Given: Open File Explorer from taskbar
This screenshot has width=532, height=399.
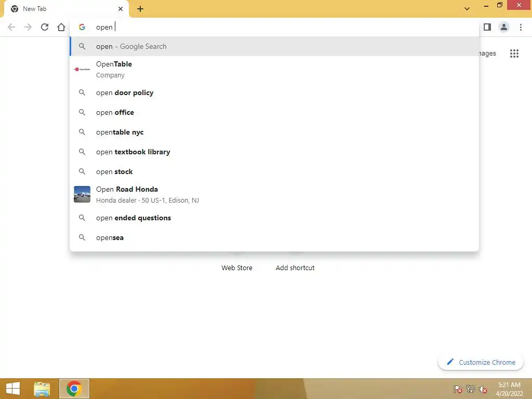Looking at the screenshot, I should click(x=42, y=389).
